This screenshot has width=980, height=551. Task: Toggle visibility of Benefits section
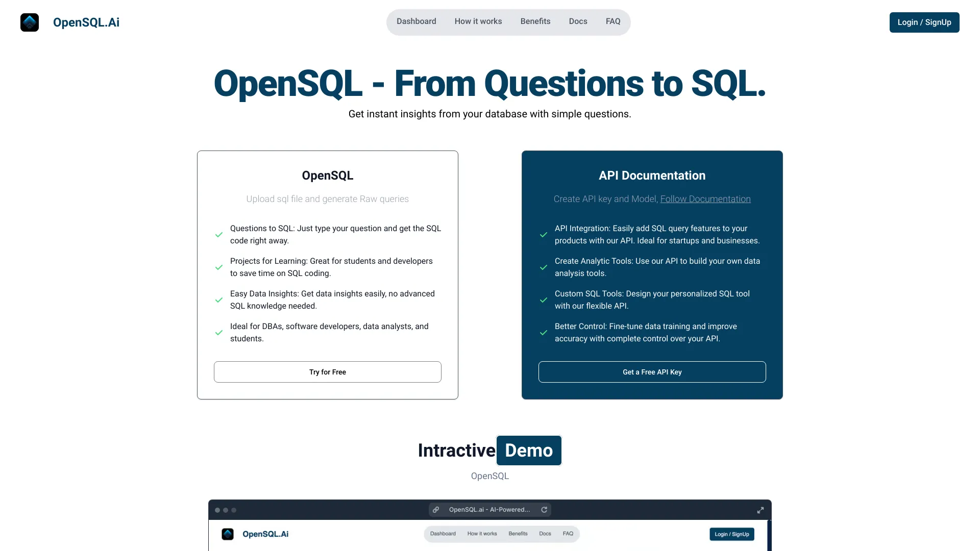pos(535,21)
